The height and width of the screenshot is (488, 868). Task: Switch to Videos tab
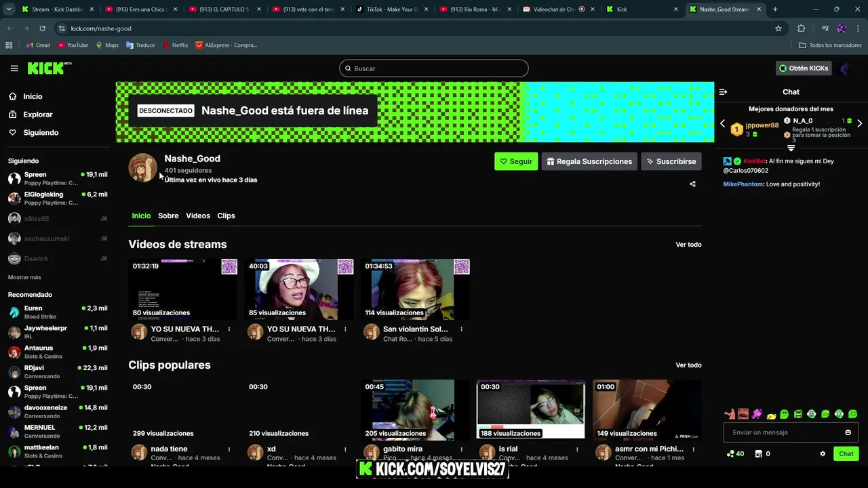point(198,216)
